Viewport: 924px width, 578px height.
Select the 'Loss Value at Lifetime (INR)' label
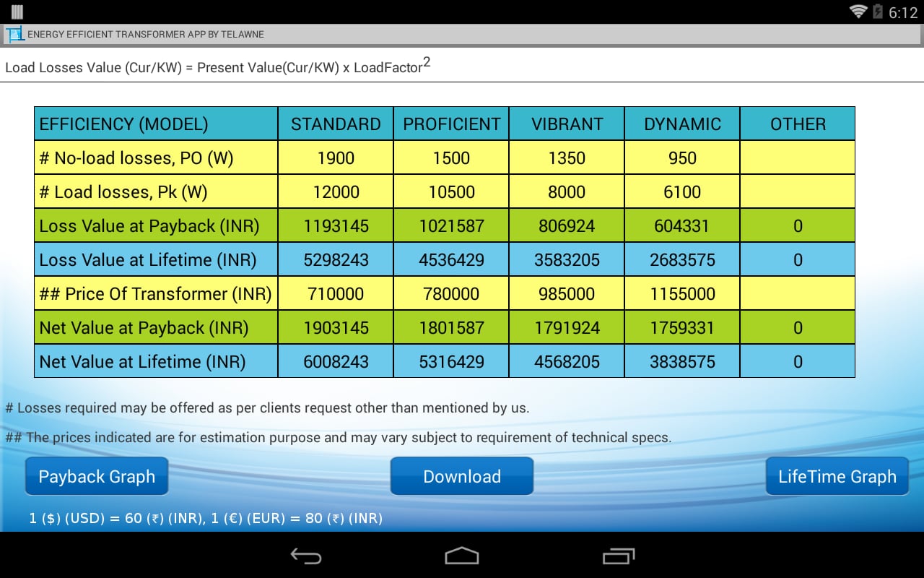pyautogui.click(x=156, y=259)
